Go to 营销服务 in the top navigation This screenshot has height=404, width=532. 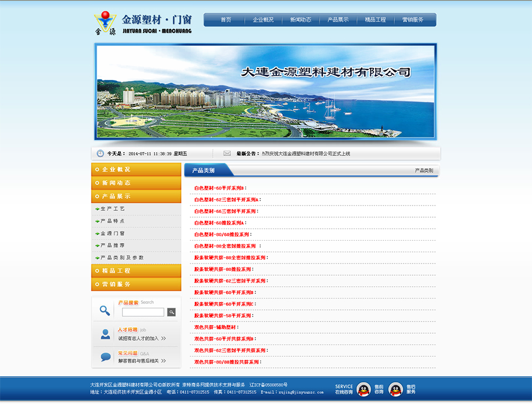413,20
